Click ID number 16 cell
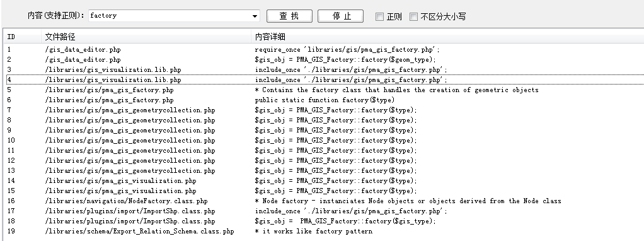644x241 pixels. (11, 201)
